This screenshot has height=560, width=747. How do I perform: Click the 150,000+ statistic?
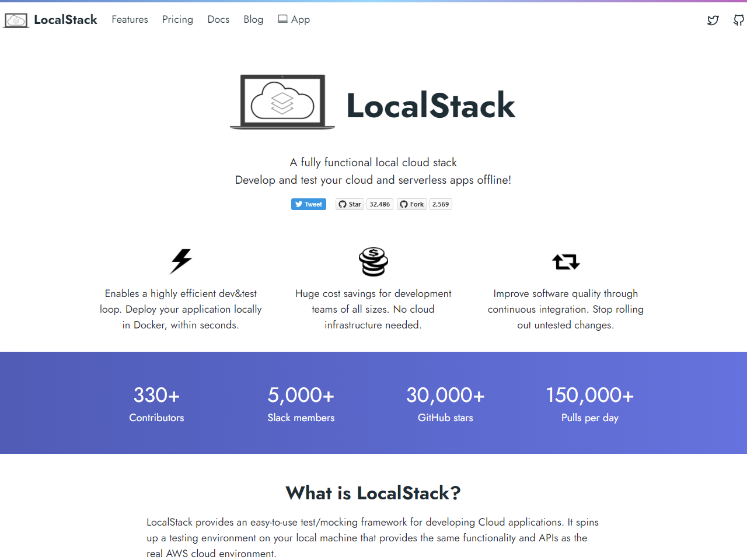tap(590, 395)
